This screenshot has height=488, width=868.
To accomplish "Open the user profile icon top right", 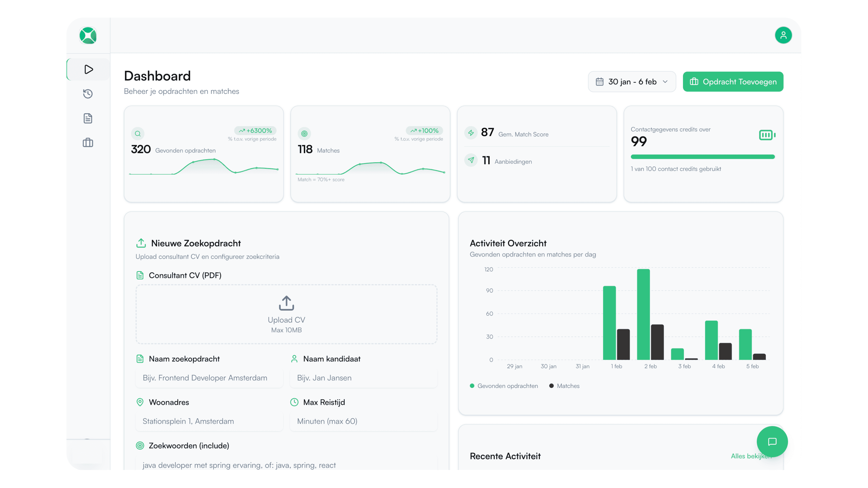I will pos(784,35).
